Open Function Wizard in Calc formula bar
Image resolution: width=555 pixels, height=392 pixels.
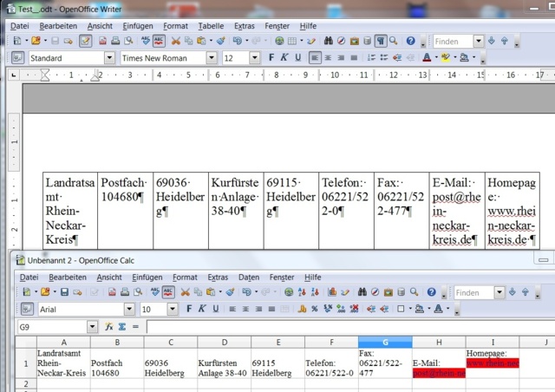(109, 327)
